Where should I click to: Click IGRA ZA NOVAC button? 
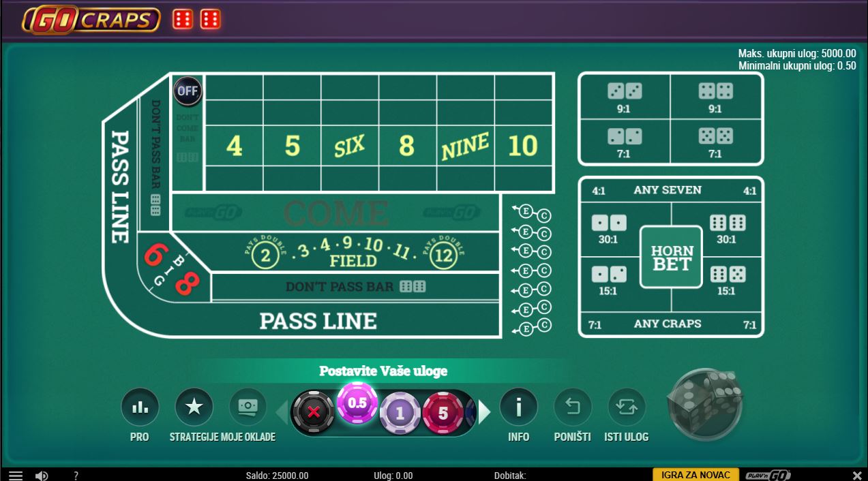tap(695, 475)
